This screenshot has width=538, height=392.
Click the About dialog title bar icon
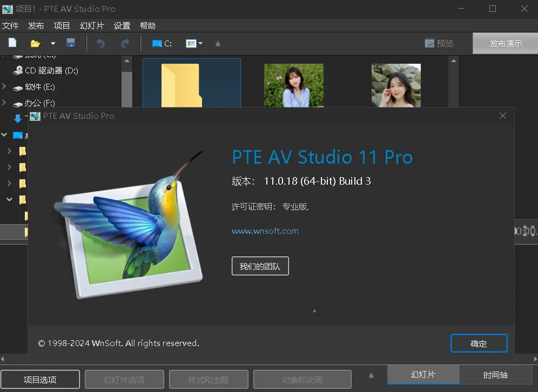tap(35, 116)
